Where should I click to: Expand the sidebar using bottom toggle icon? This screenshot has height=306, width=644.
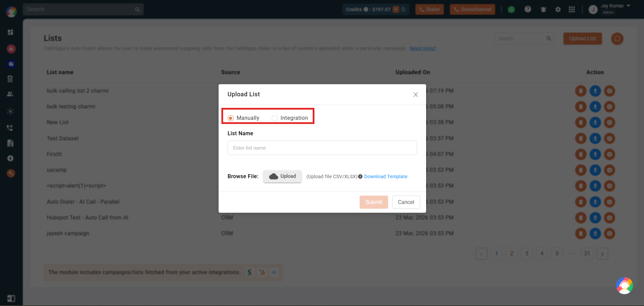click(11, 298)
